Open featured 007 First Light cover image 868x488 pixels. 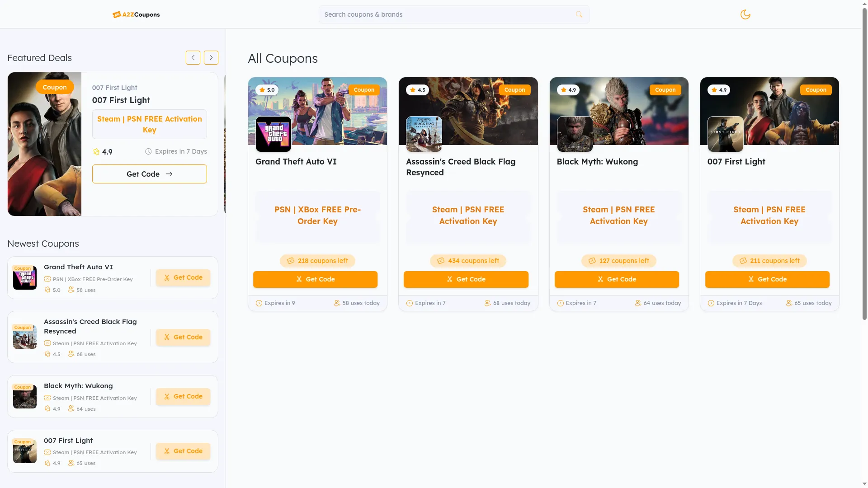coord(44,144)
